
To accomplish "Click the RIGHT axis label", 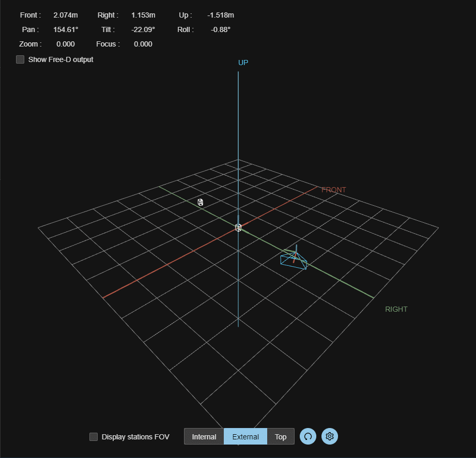I will 396,309.
